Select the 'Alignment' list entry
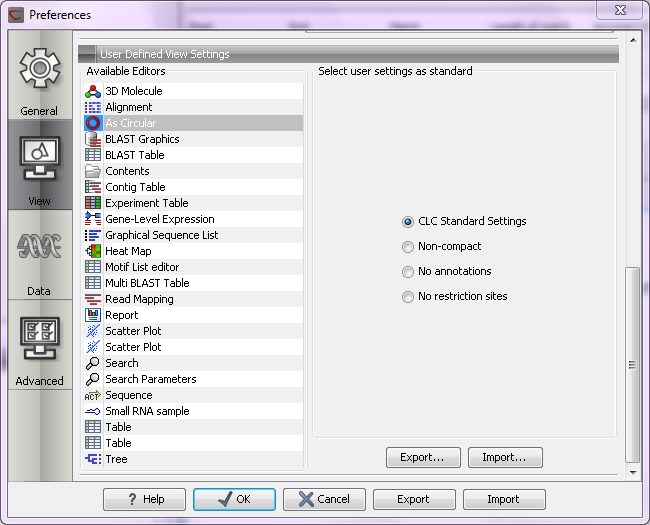Screen dimensions: 650x525 coord(194,107)
